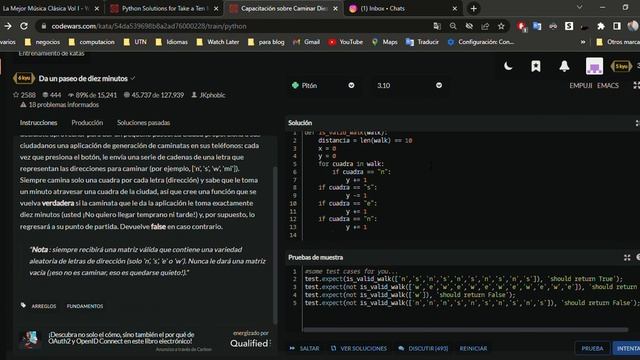Click the address bar URL
Screen dimensions: 640x360
149,26
